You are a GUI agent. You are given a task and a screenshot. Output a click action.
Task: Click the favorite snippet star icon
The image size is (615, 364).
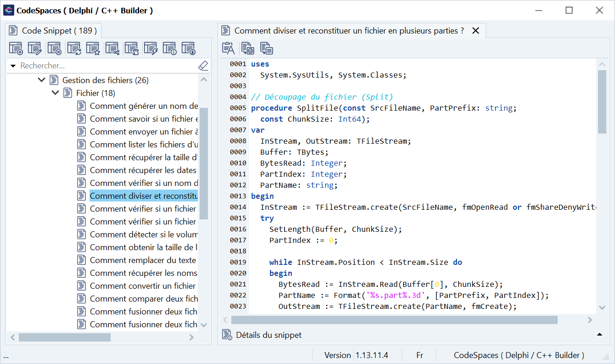[93, 48]
